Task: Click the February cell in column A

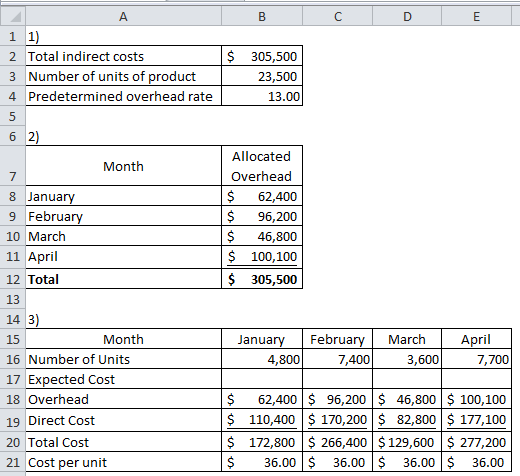Action: (123, 216)
